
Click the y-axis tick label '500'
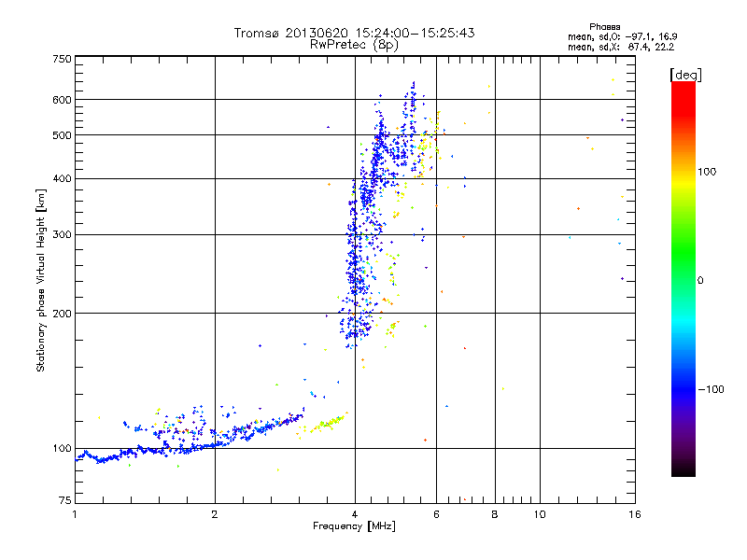click(x=62, y=135)
